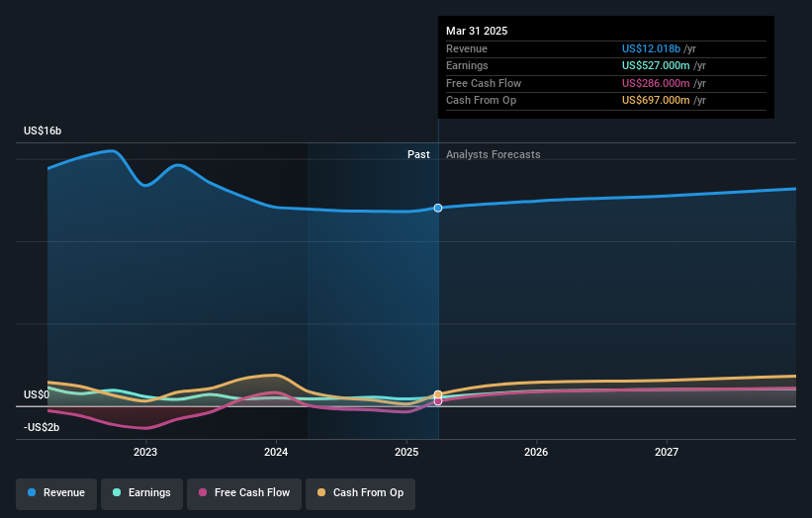Toggle the Cash From Op legend button
This screenshot has height=518, width=812.
360,493
